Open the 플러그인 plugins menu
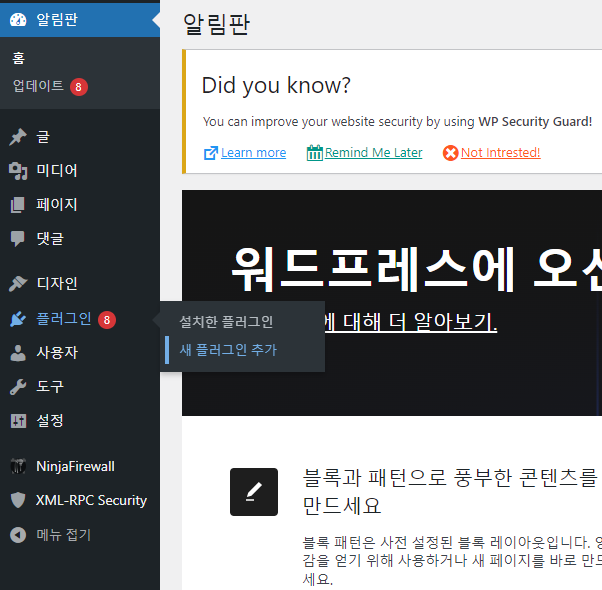602x590 pixels. tap(80, 319)
